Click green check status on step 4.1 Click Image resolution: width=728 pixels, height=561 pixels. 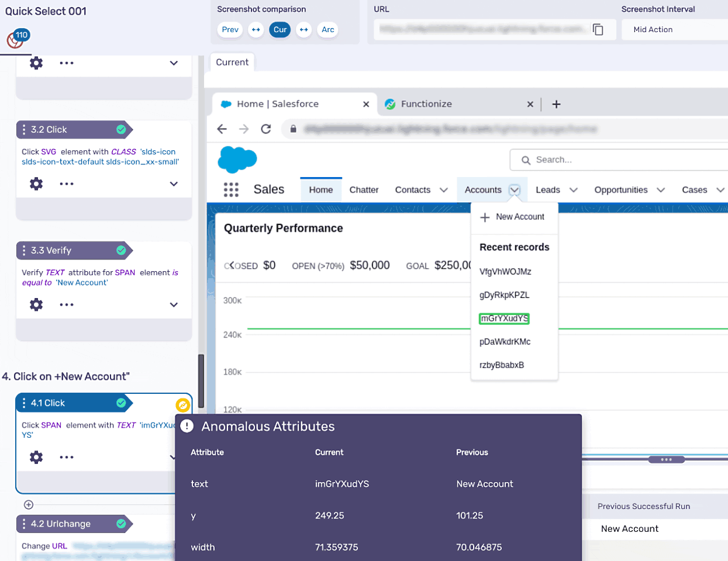pyautogui.click(x=121, y=403)
